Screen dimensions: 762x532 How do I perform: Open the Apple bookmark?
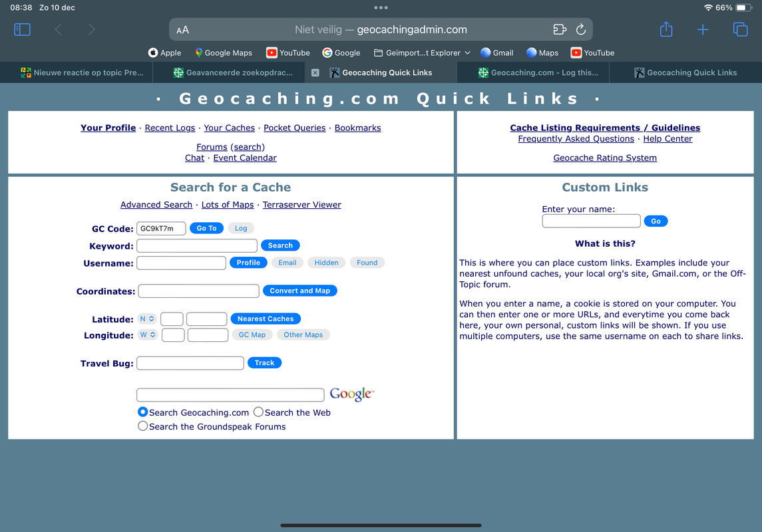point(165,53)
